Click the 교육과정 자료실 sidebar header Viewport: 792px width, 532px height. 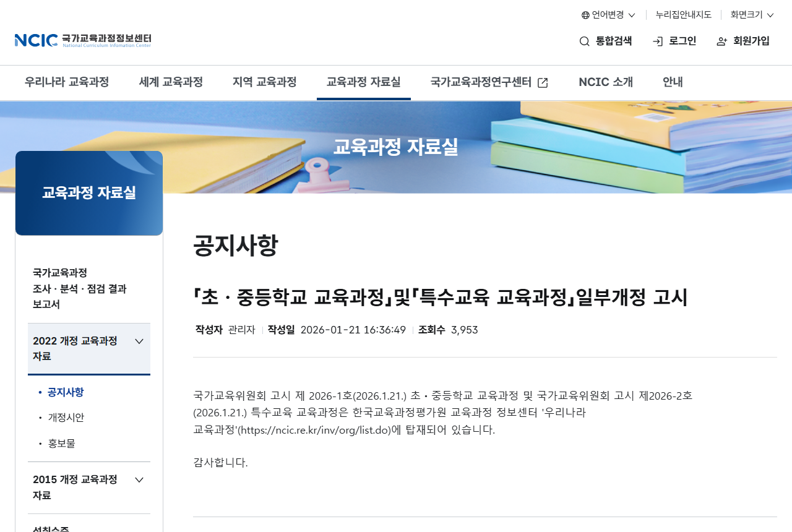(x=89, y=193)
